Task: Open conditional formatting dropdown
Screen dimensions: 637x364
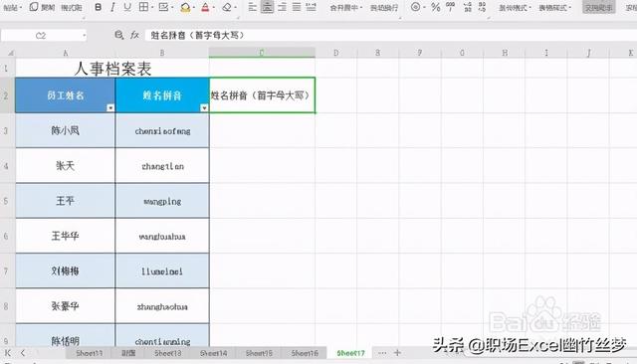Action: (515, 8)
